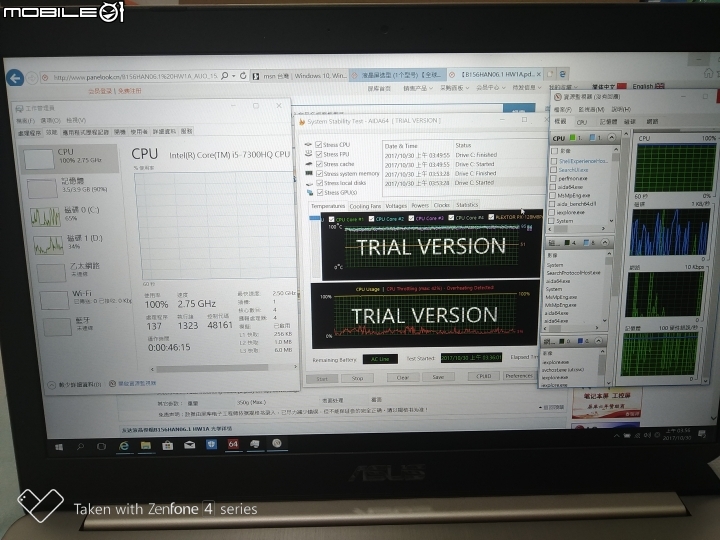Click Stop button in stability test
This screenshot has height=540, width=720.
click(357, 378)
